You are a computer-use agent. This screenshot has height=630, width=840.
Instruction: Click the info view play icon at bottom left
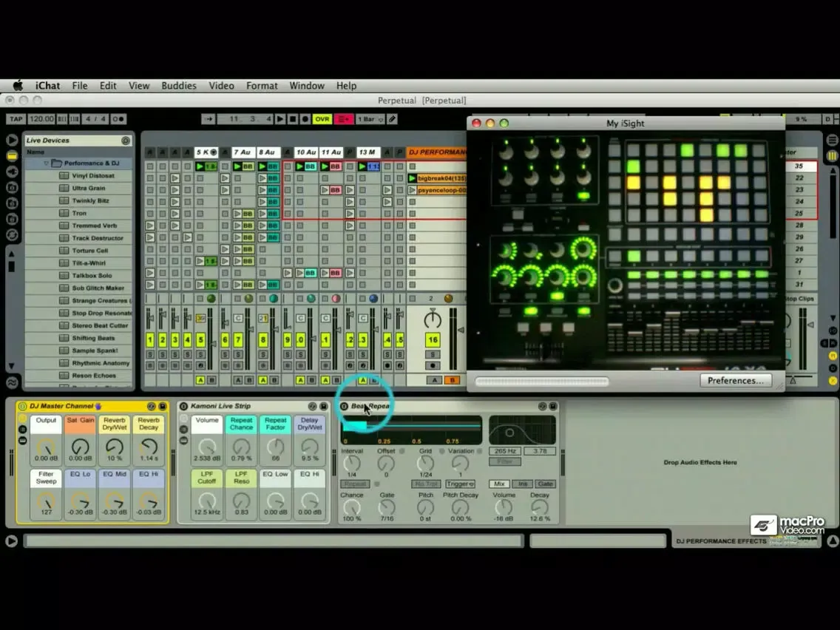click(x=11, y=541)
